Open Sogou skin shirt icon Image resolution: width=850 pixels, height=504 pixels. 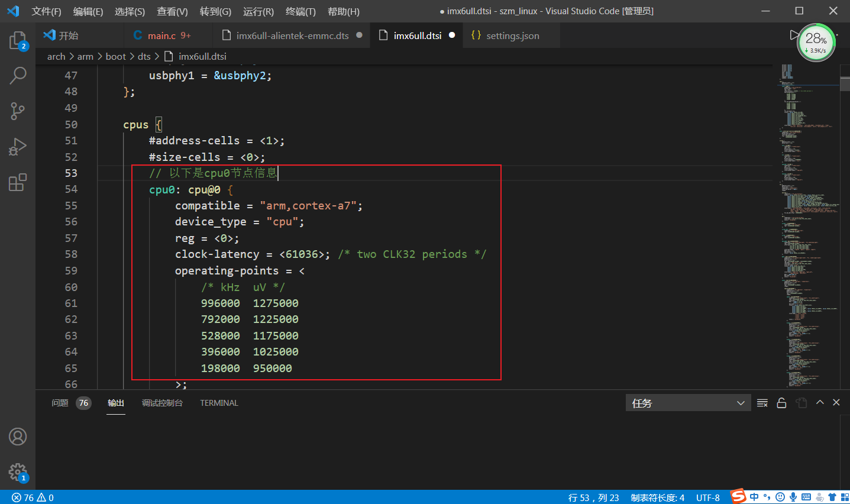tap(832, 497)
